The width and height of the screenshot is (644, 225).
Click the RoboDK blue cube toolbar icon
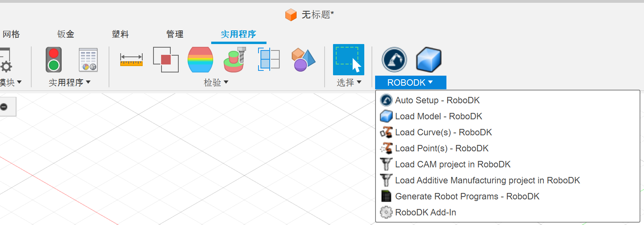tap(428, 60)
